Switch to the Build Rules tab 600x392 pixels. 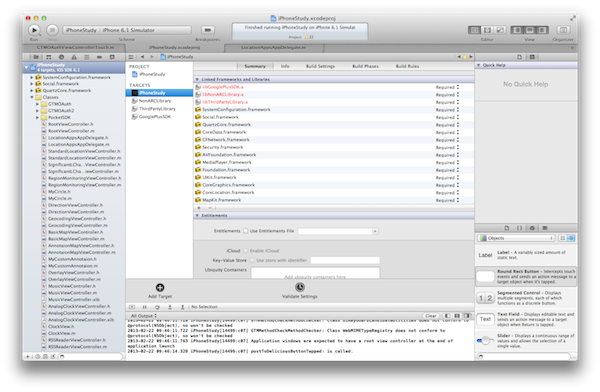click(407, 66)
